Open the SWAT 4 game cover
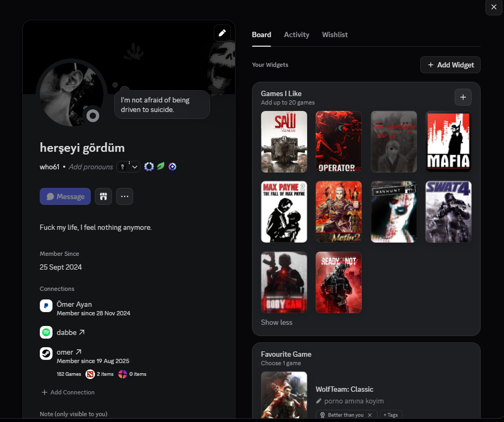Viewport: 504px width, 422px height. point(448,212)
